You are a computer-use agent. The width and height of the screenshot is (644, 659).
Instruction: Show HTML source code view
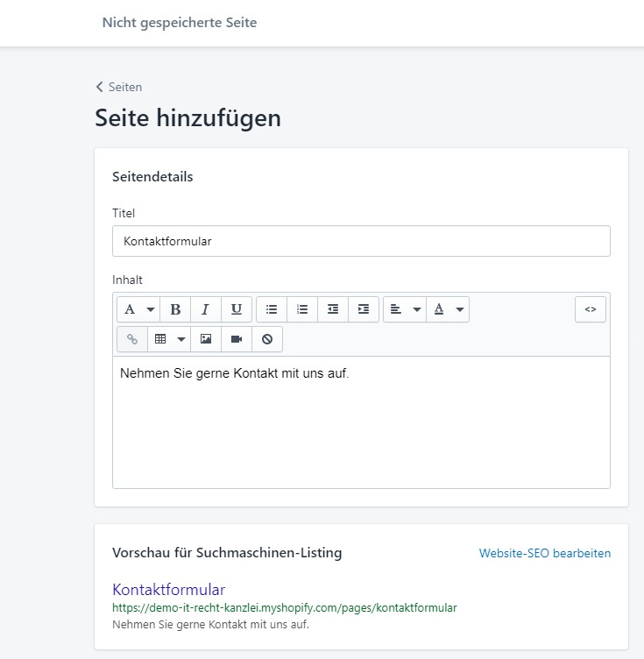[591, 309]
